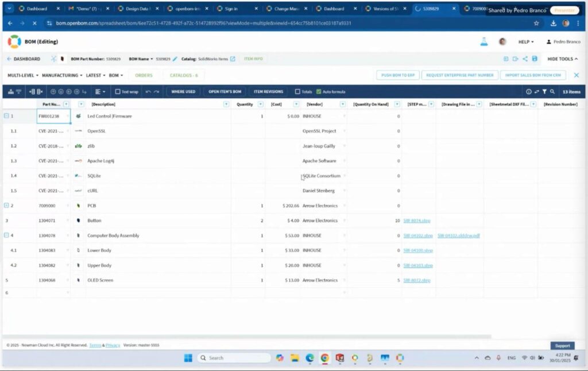Click the ITEM REVISIONS button
The image size is (588, 371).
click(268, 91)
